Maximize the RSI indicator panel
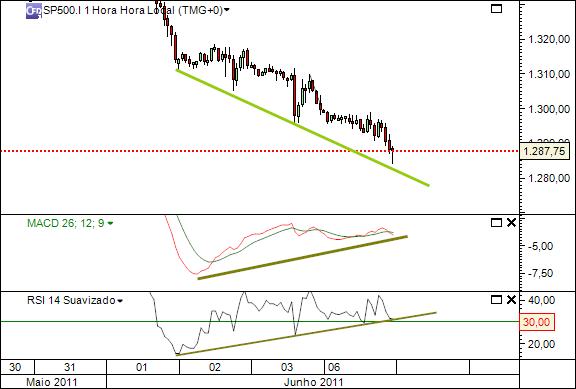 [496, 300]
